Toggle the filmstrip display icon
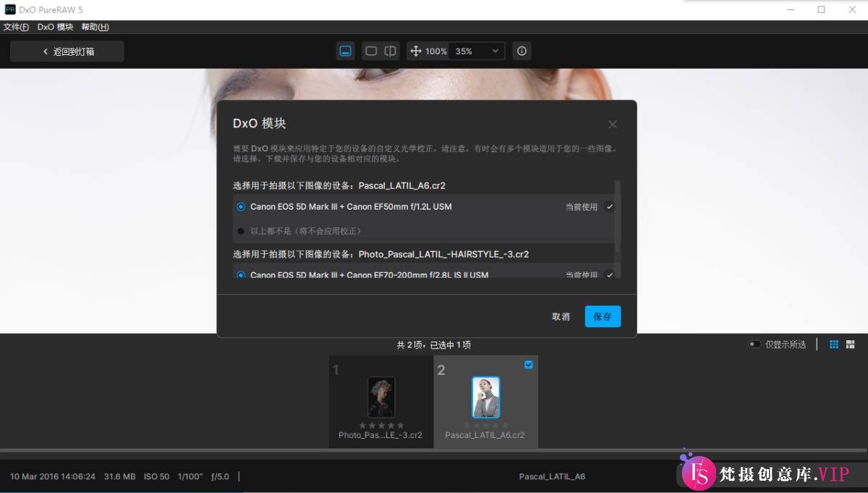868x493 pixels. click(346, 51)
